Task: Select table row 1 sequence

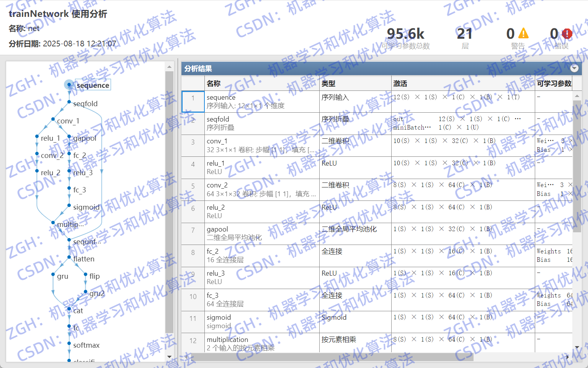Action: click(377, 102)
